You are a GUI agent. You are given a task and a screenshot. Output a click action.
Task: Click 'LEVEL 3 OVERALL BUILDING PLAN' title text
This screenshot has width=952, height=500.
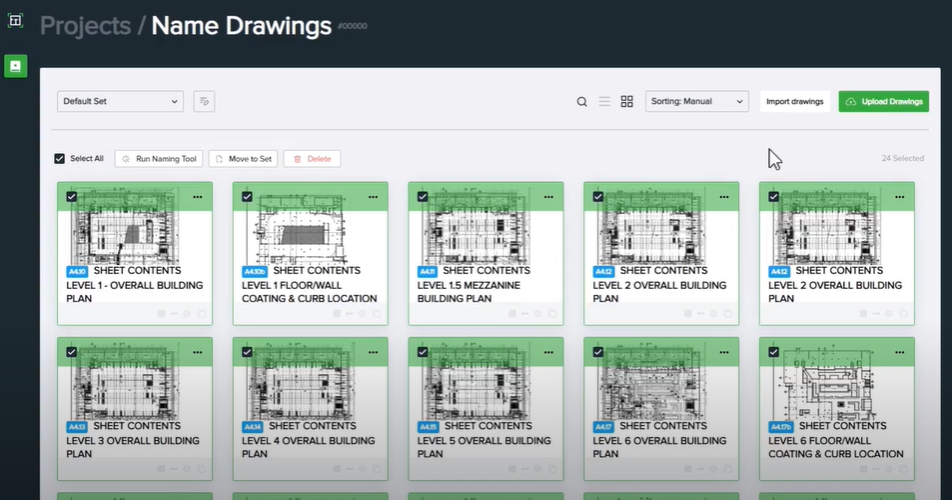tap(133, 447)
